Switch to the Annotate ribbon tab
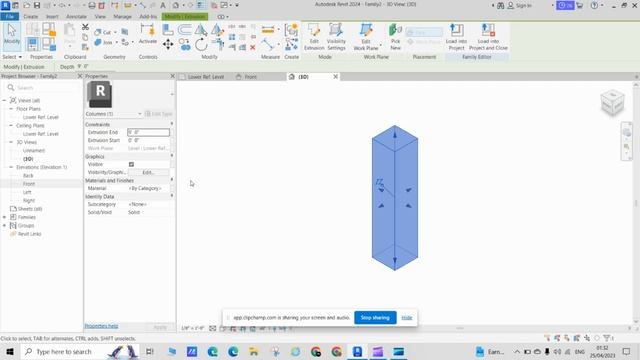 [x=76, y=17]
